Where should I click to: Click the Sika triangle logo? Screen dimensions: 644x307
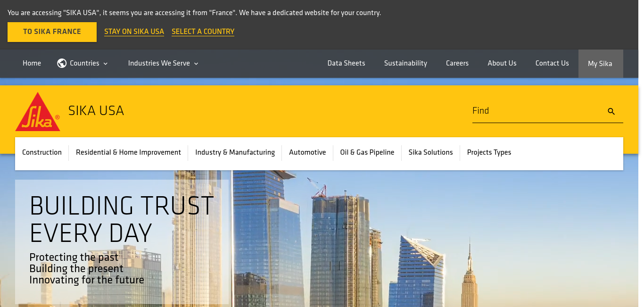[38, 112]
